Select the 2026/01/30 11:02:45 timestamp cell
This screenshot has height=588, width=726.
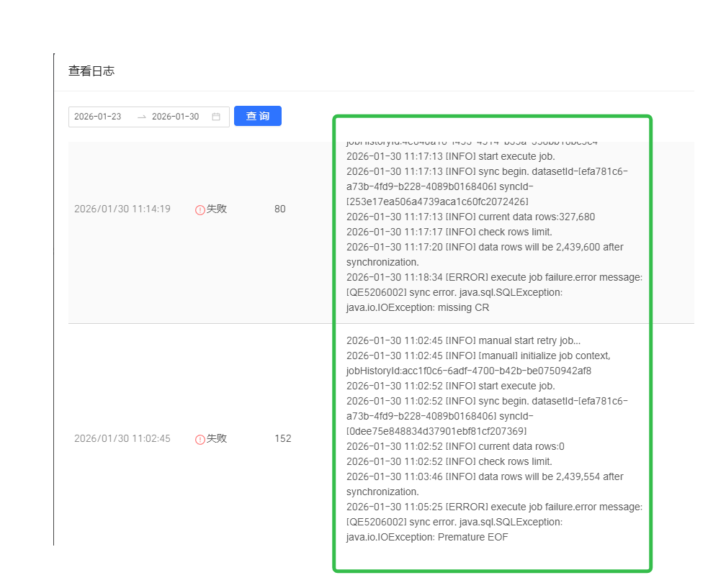(122, 438)
